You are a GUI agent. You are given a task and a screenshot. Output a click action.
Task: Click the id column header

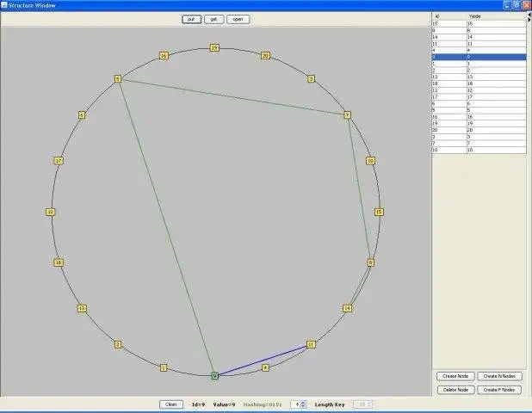click(x=449, y=15)
